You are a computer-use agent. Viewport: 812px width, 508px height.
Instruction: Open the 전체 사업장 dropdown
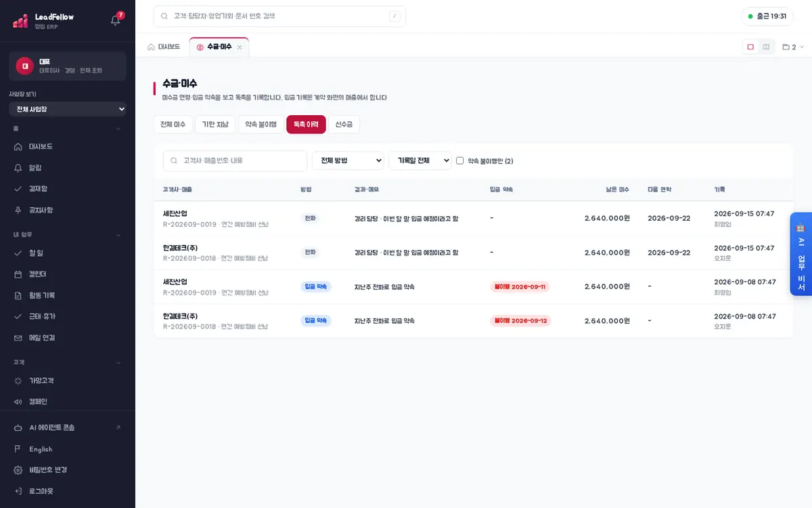click(x=68, y=109)
